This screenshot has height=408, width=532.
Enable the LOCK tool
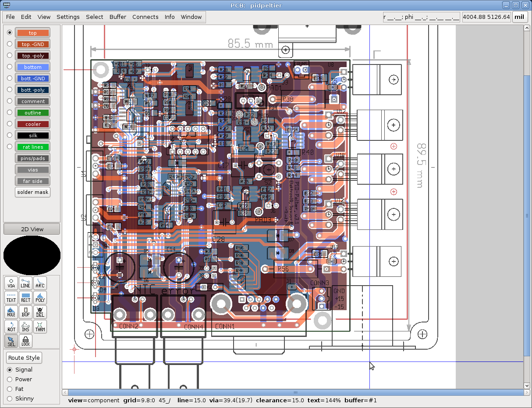pyautogui.click(x=25, y=341)
